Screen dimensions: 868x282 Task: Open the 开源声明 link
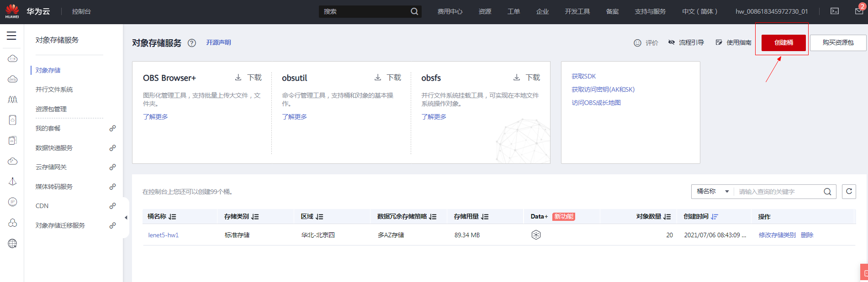218,42
